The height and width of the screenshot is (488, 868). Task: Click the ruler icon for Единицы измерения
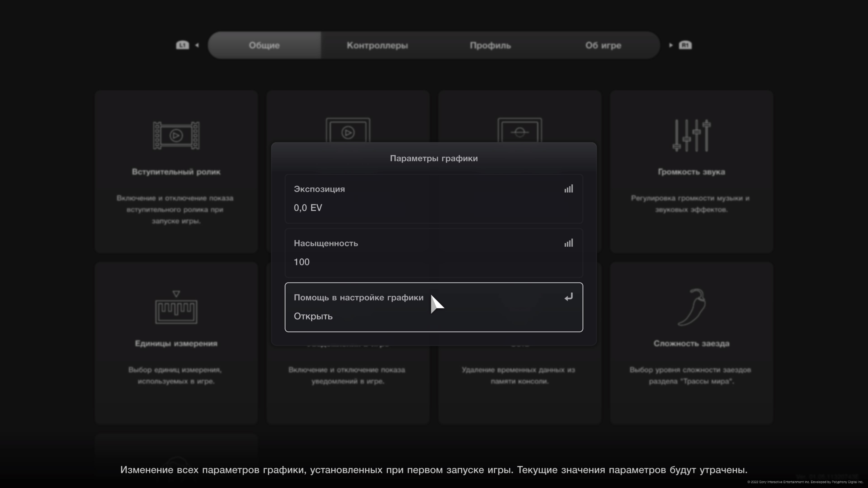coord(176,307)
